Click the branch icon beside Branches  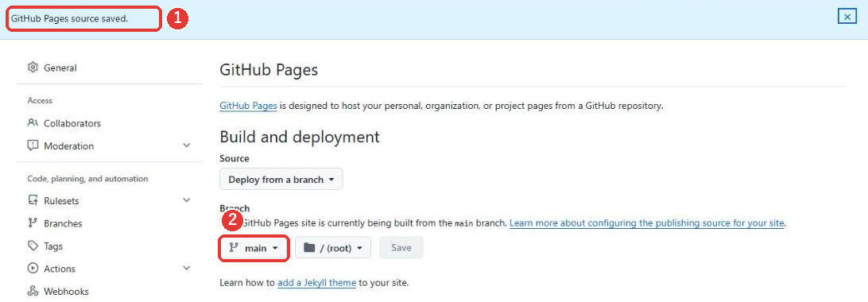coord(33,223)
